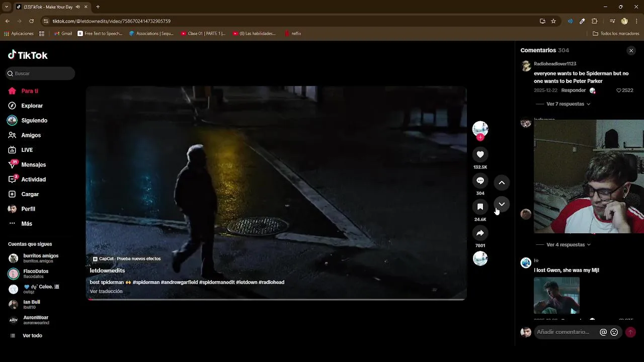Post comment with red arrow button
Image resolution: width=644 pixels, height=362 pixels.
tap(630, 332)
